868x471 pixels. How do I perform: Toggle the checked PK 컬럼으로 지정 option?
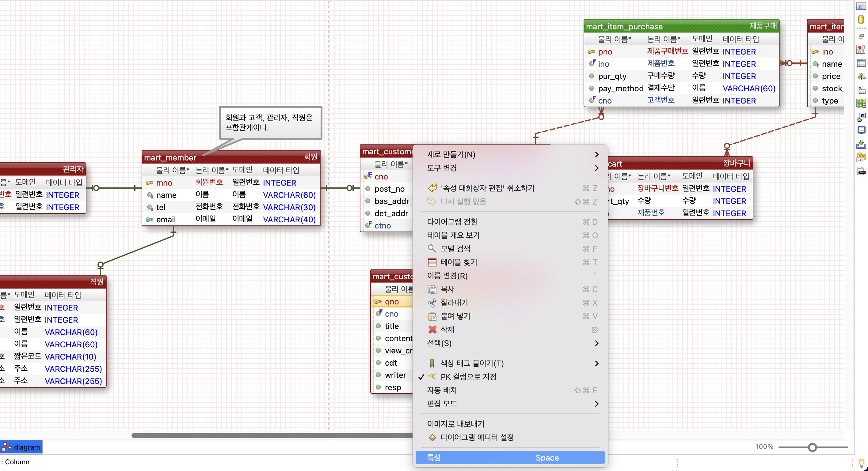(510, 377)
